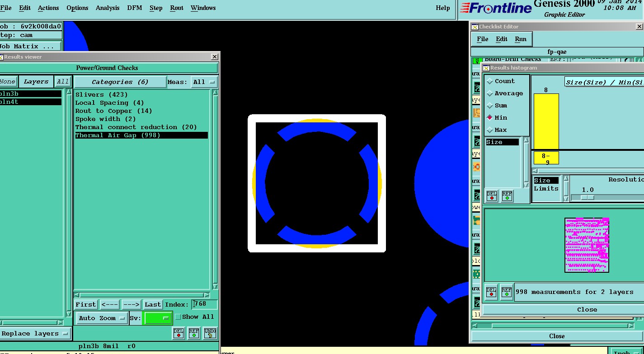This screenshot has height=354, width=644.
Task: Select layer pln4t in layers list
Action: pos(30,102)
